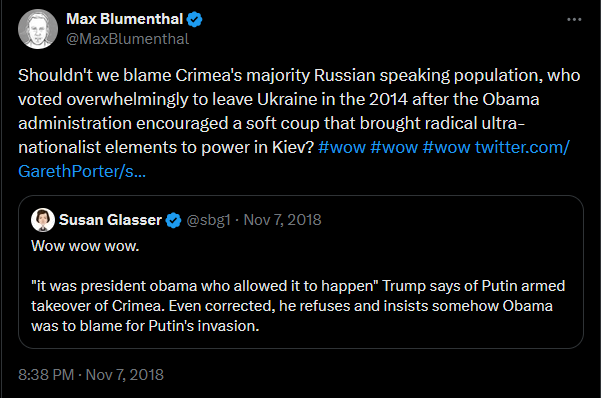Open the quoted paragraph about Trump and Crimea

pos(298,306)
